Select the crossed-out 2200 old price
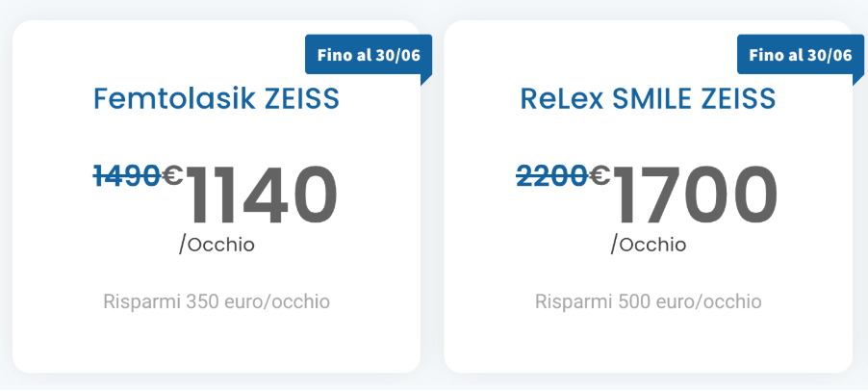The image size is (868, 391). click(x=552, y=175)
